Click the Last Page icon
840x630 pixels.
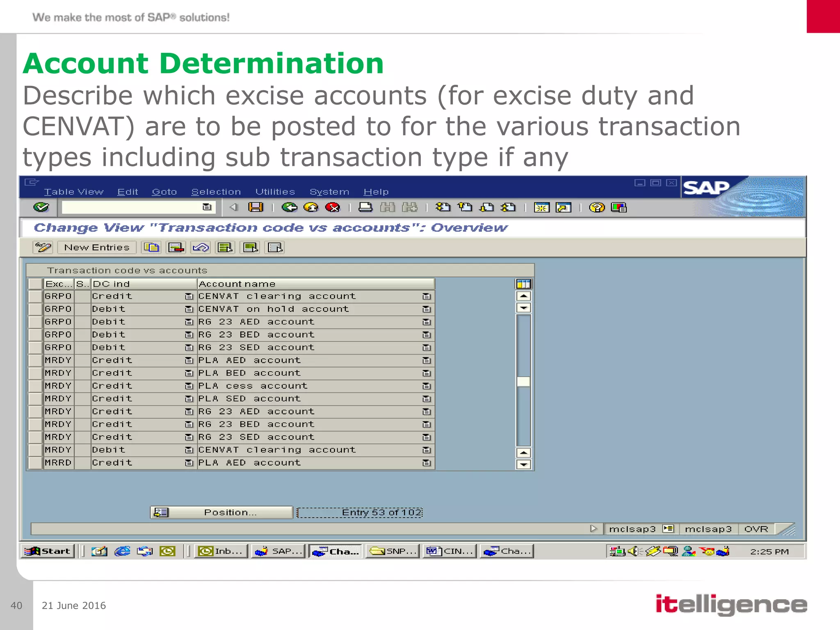click(x=509, y=208)
